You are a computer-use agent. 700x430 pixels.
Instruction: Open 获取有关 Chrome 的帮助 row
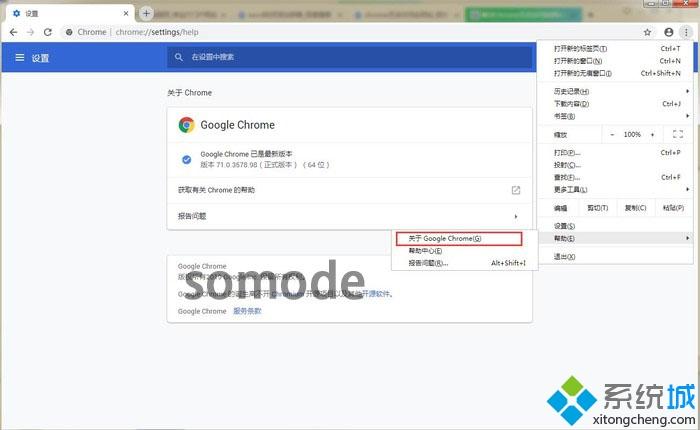tap(350, 190)
